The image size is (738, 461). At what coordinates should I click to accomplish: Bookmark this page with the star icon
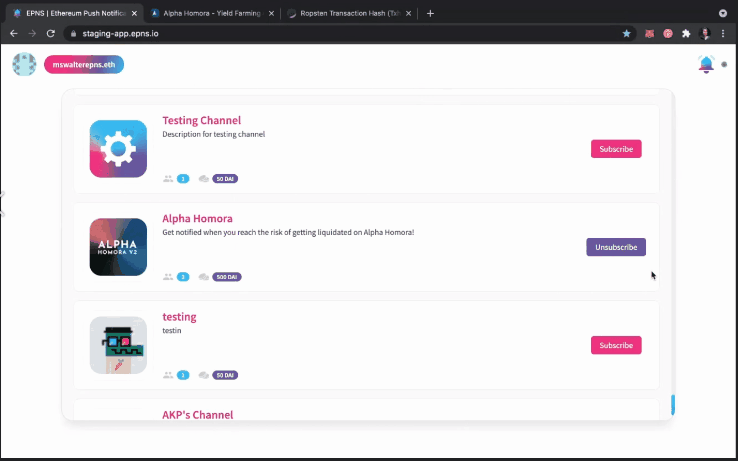(x=627, y=33)
